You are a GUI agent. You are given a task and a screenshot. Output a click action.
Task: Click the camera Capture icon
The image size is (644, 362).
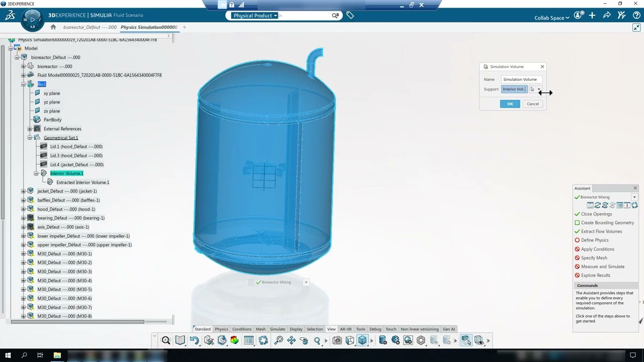(337, 340)
